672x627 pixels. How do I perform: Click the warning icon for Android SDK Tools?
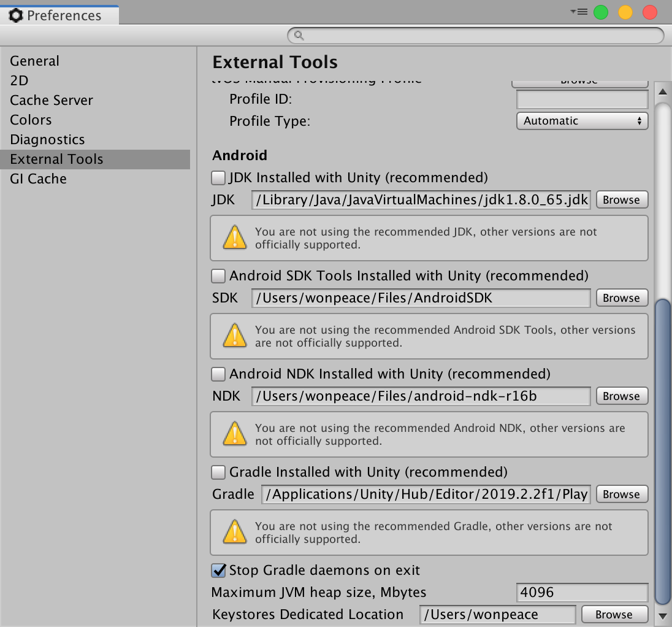234,336
